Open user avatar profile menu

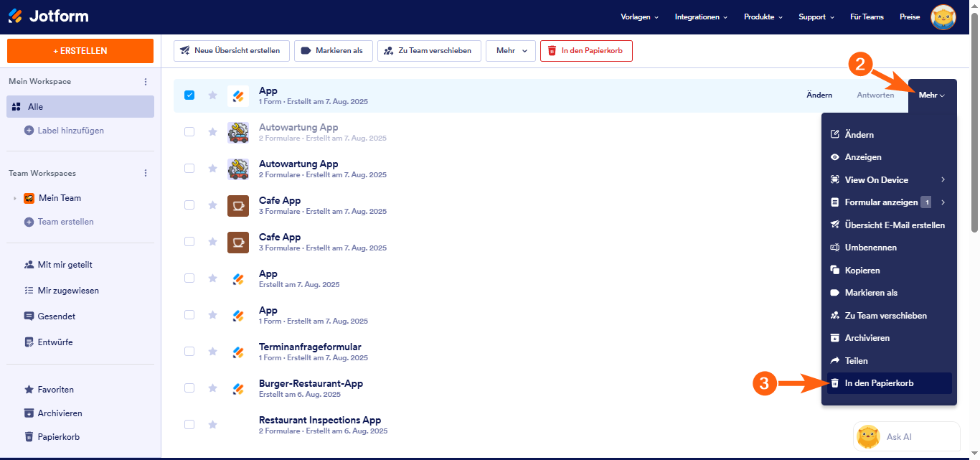point(943,17)
